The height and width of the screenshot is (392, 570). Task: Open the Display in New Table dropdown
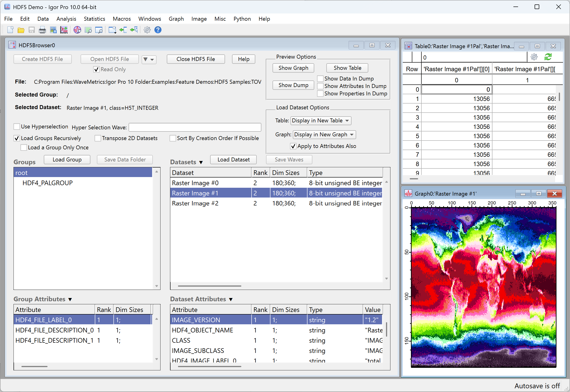click(321, 121)
